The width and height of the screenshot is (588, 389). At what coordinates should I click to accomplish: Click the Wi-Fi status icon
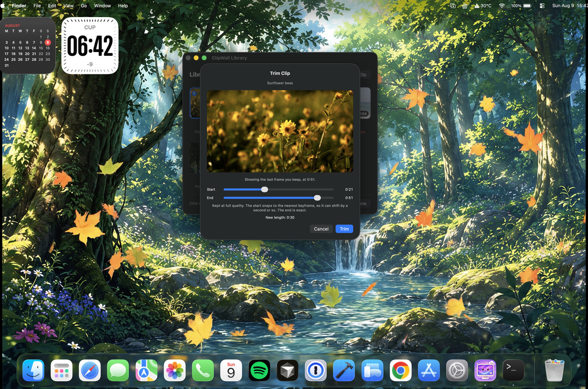[x=502, y=5]
